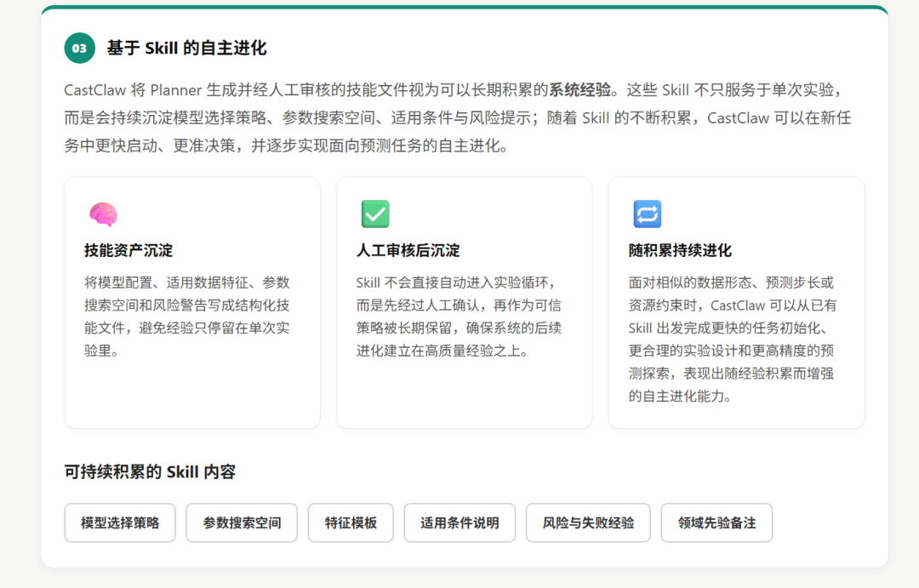Viewport: 919px width, 588px height.
Task: Click the 特征模板 tag
Action: (351, 523)
